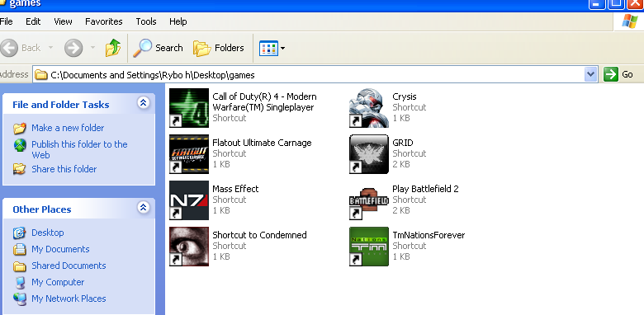
Task: Open My Computer link
Action: 58,282
